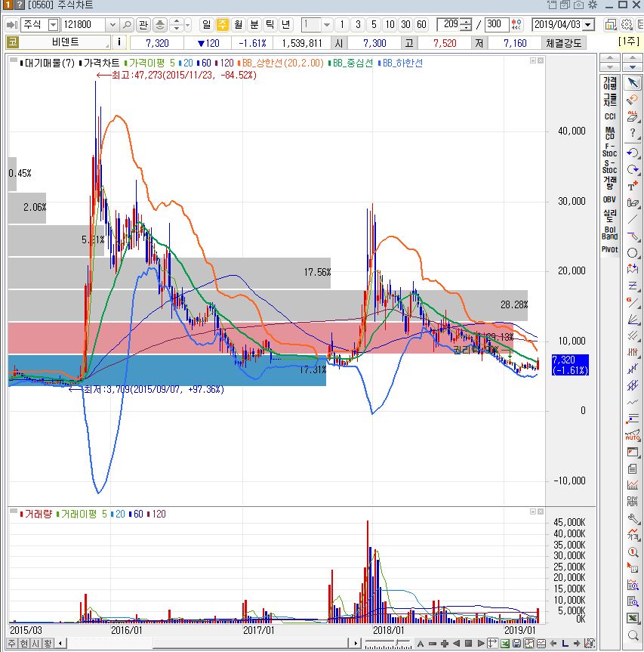Set interval to 5 with the 5 button
Screen dimensions: 644x652
(x=374, y=24)
